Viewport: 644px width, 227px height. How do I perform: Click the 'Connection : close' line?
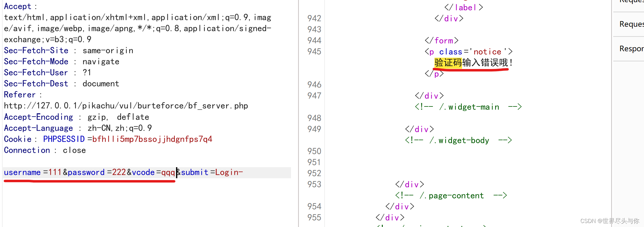(x=45, y=150)
